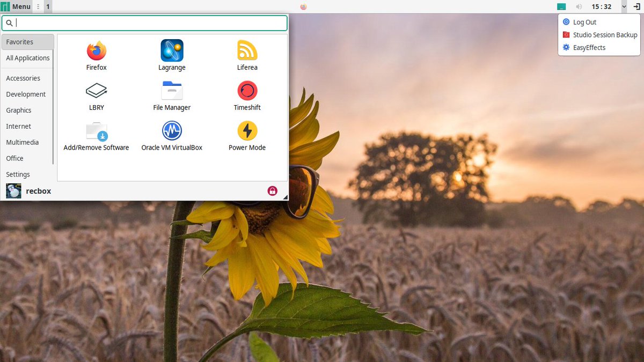The width and height of the screenshot is (644, 362).
Task: Select the Multimedia category
Action: pyautogui.click(x=23, y=142)
